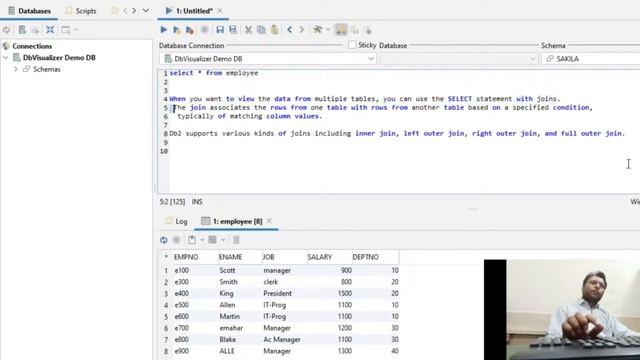Click Create Database Connection icon

coord(22,30)
